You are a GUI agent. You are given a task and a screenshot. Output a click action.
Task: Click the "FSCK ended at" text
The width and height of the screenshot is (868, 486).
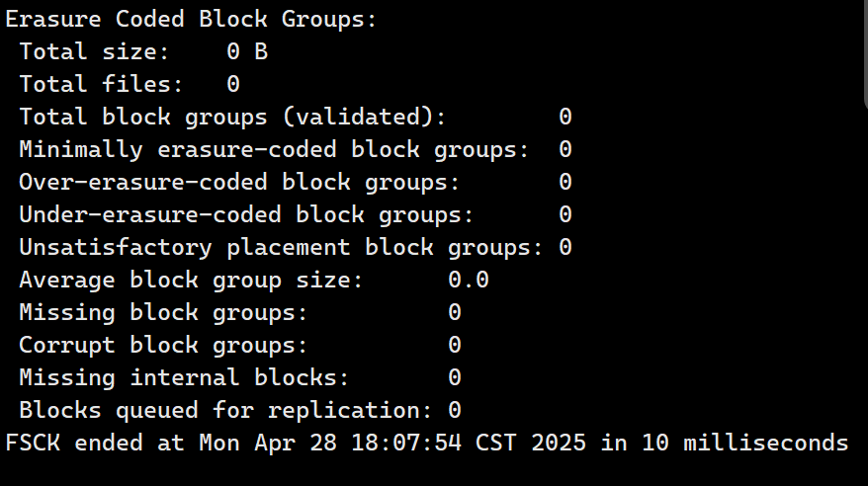(x=95, y=443)
